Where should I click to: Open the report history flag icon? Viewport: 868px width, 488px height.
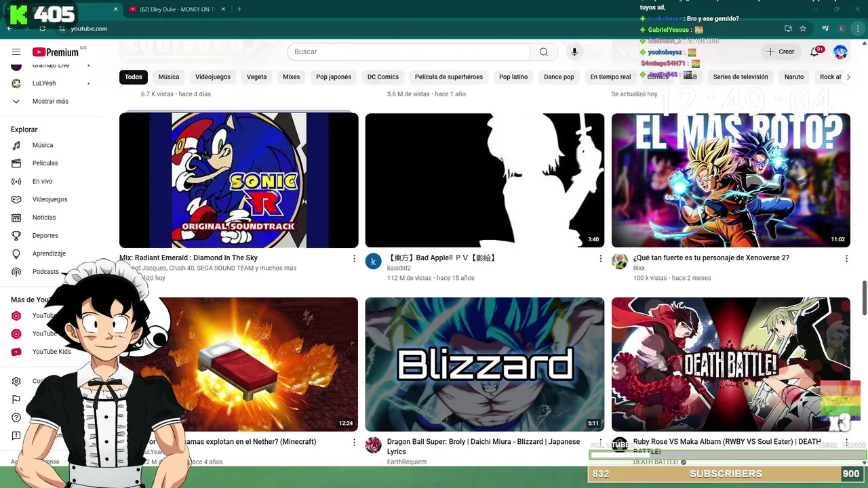(16, 400)
